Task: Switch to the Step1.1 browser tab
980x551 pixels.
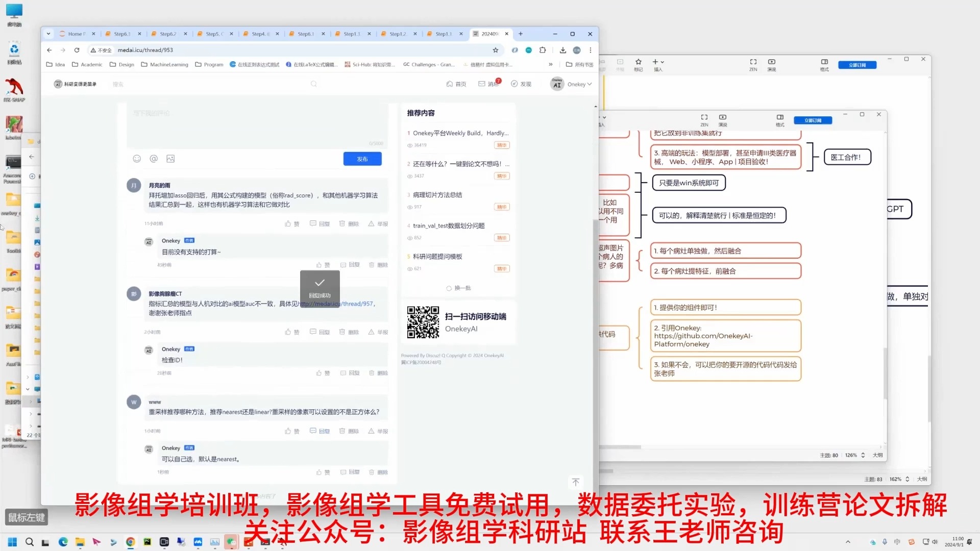Action: (443, 34)
